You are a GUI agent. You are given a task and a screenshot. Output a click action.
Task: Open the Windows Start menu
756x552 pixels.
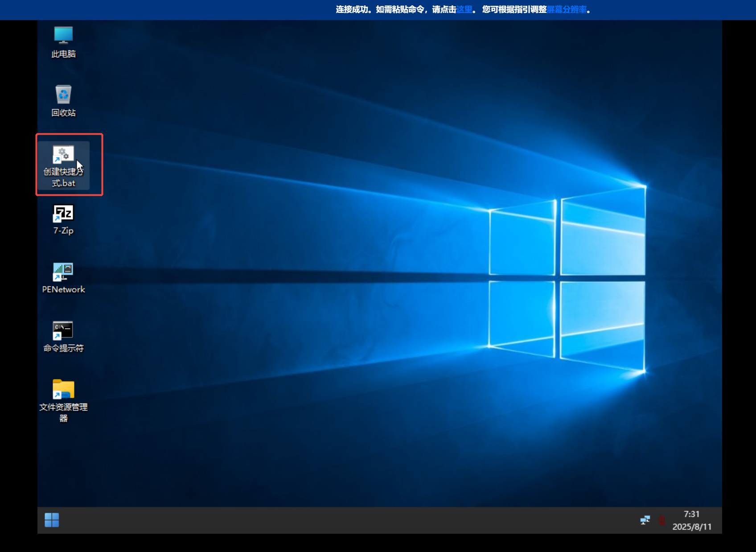click(x=52, y=520)
